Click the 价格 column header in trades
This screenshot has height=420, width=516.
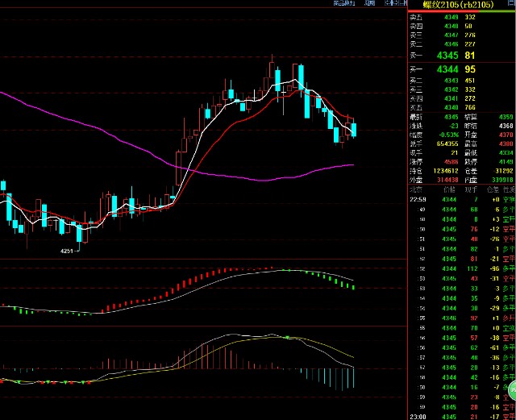(x=451, y=189)
